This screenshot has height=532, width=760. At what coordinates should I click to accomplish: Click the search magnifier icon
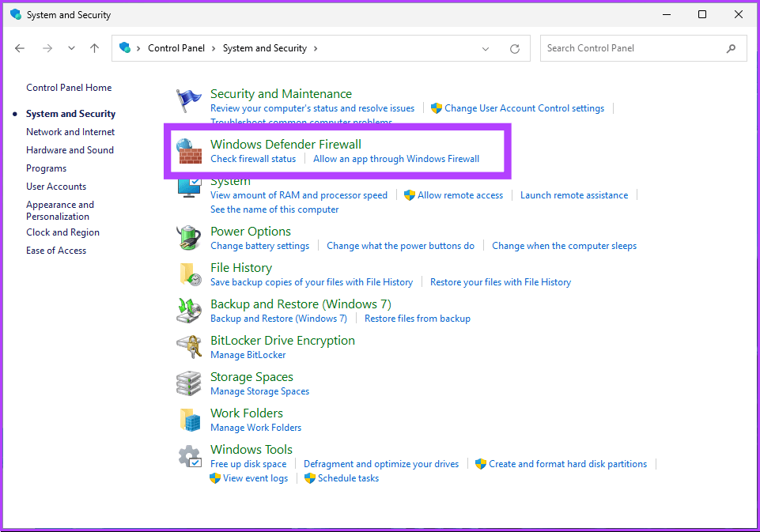tap(731, 48)
